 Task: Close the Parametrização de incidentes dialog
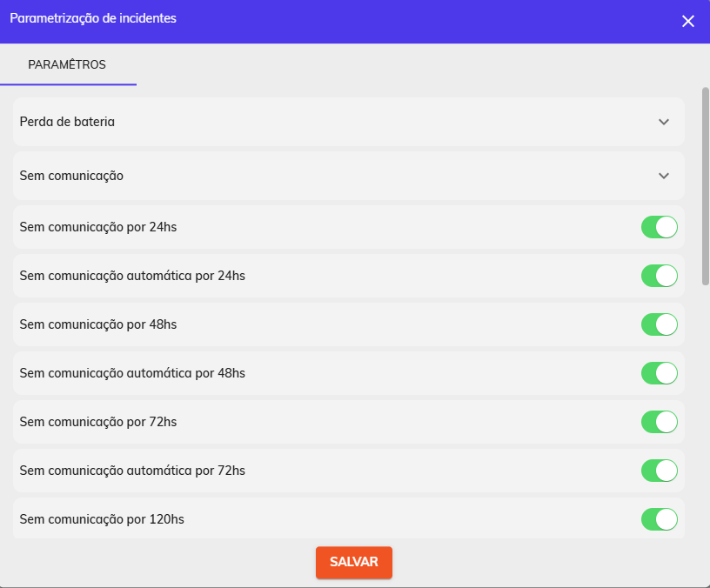coord(687,21)
